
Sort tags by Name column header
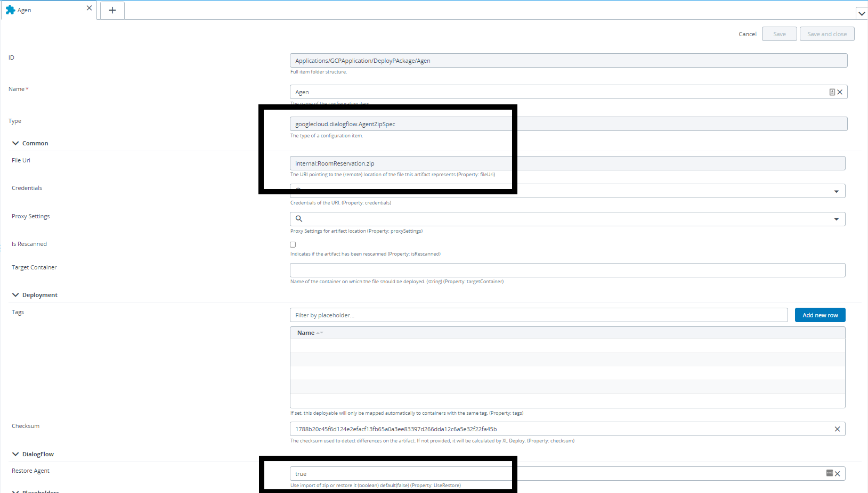[306, 333]
